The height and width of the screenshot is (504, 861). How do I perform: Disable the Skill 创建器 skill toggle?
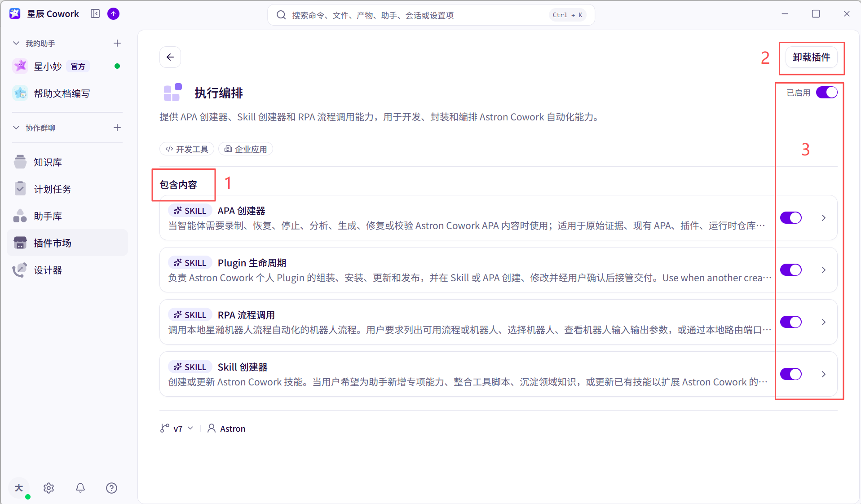(x=791, y=374)
